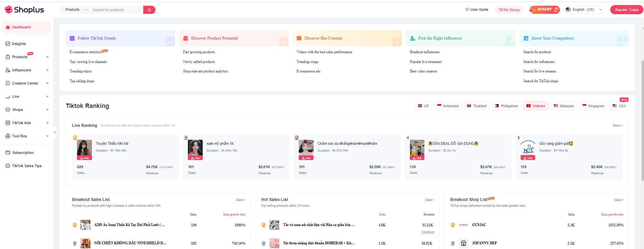The width and height of the screenshot is (644, 249).
Task: Select the UK country tab
Action: tap(423, 106)
